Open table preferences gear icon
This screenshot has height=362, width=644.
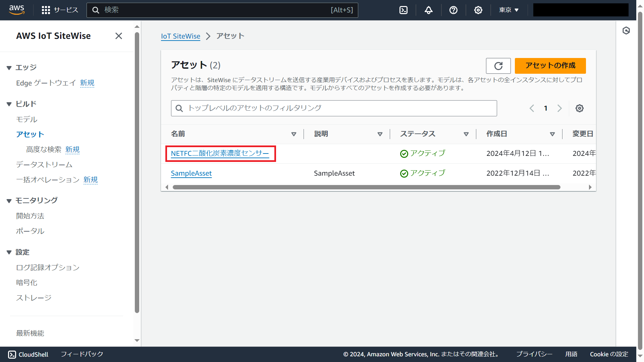(579, 108)
